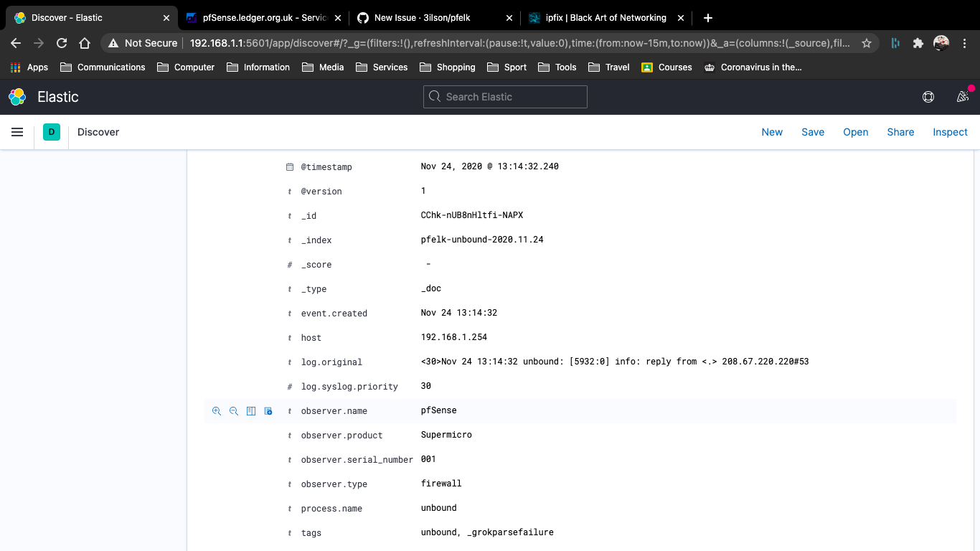Toggle observer.name column in table
The width and height of the screenshot is (980, 551).
click(251, 411)
